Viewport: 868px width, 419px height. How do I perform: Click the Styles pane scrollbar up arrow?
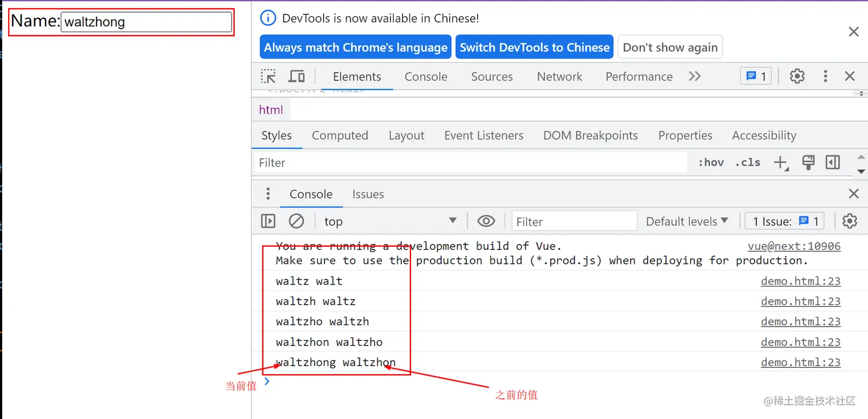(861, 156)
